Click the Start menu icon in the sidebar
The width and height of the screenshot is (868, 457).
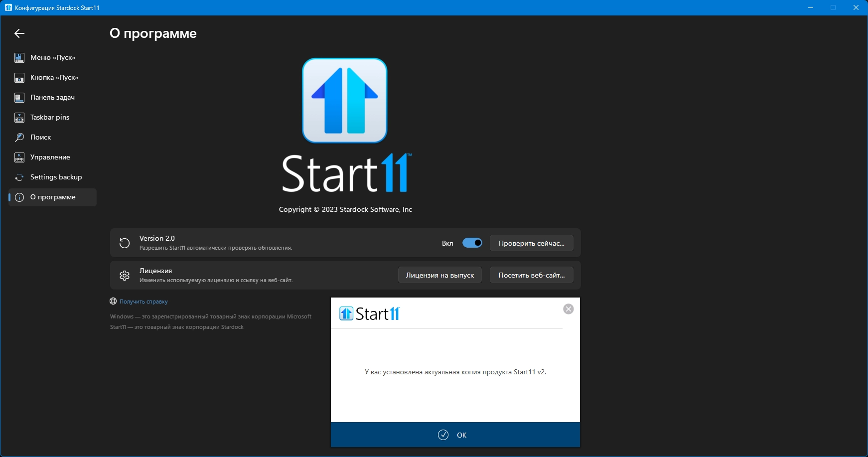point(19,58)
